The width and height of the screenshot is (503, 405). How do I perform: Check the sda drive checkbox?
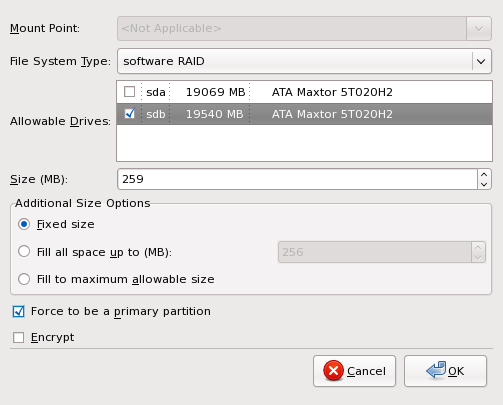(129, 92)
